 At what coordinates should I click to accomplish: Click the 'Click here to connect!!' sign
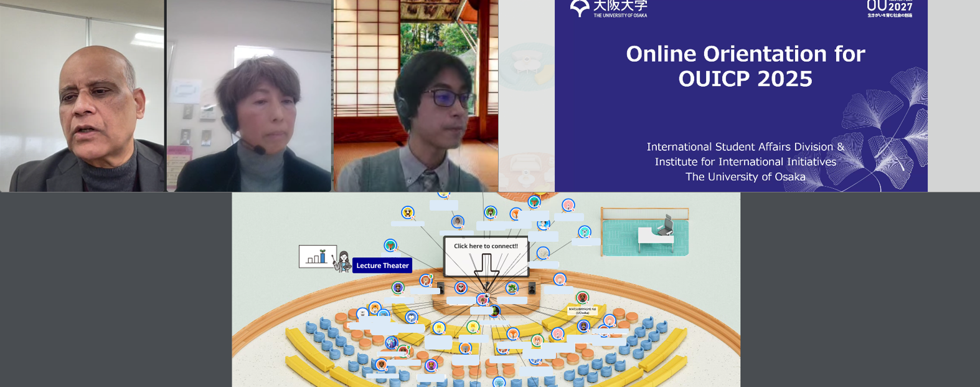click(486, 246)
